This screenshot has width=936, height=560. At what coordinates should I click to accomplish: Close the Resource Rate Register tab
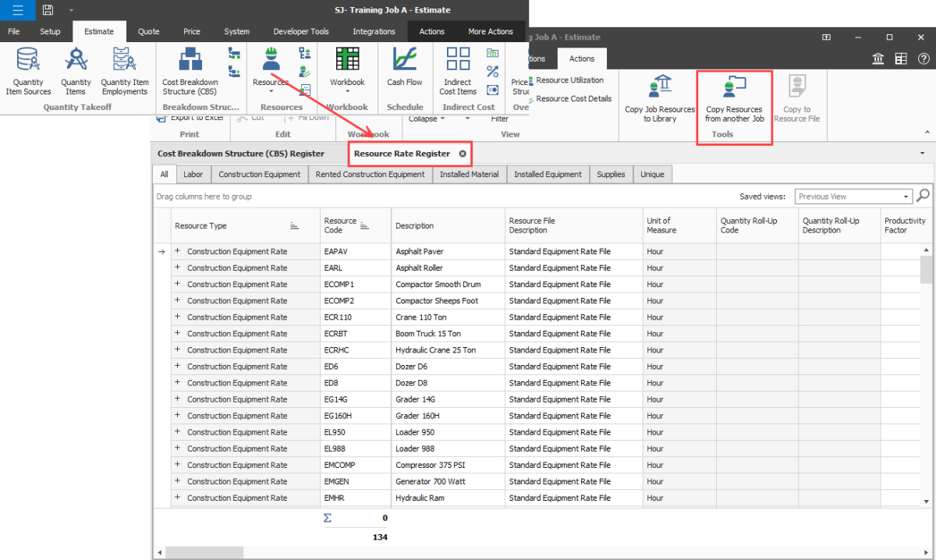463,154
